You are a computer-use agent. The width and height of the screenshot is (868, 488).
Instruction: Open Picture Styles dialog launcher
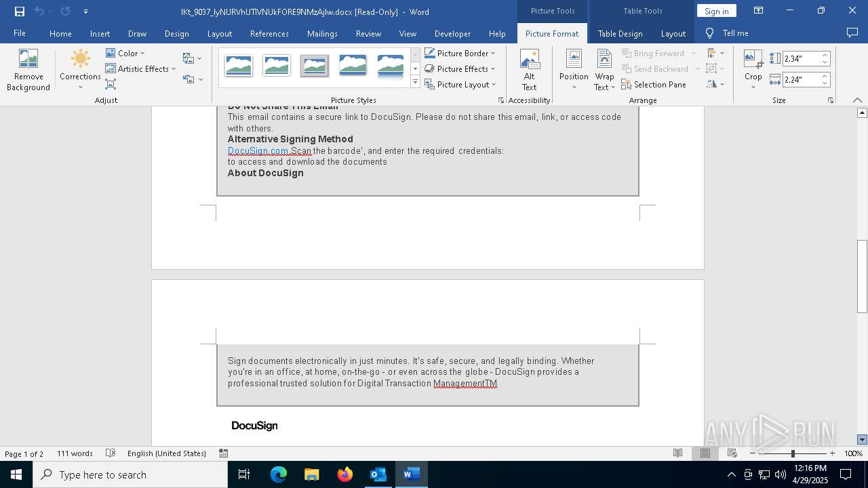click(x=501, y=100)
